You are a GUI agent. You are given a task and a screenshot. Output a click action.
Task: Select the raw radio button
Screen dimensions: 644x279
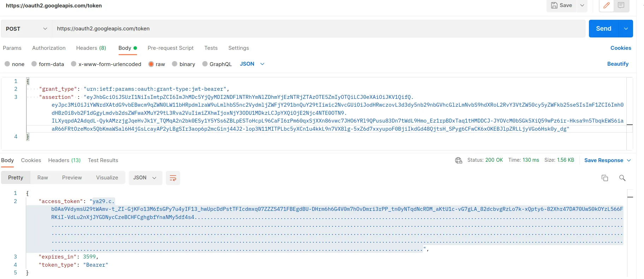151,64
